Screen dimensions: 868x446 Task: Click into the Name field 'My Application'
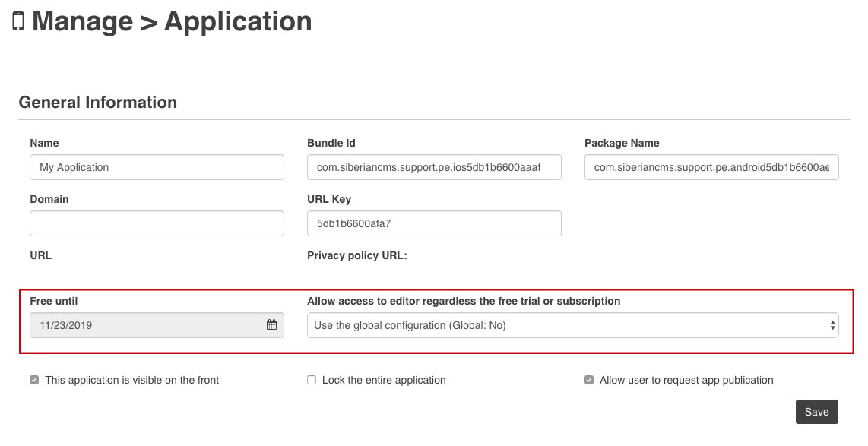point(157,167)
